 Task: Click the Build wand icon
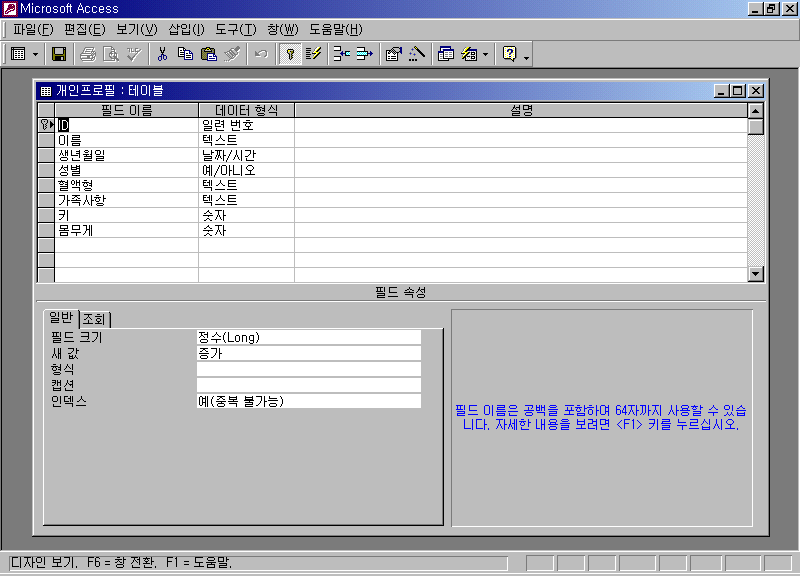[x=417, y=54]
